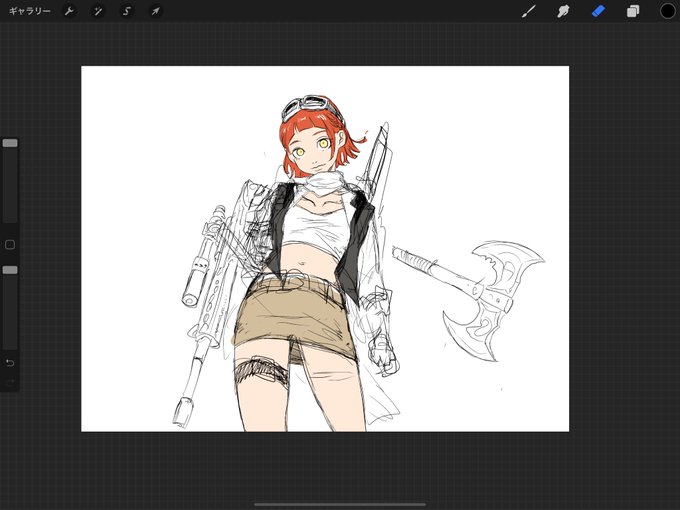Select the Transform arrow tool
Screen dimensions: 680x510
click(155, 11)
